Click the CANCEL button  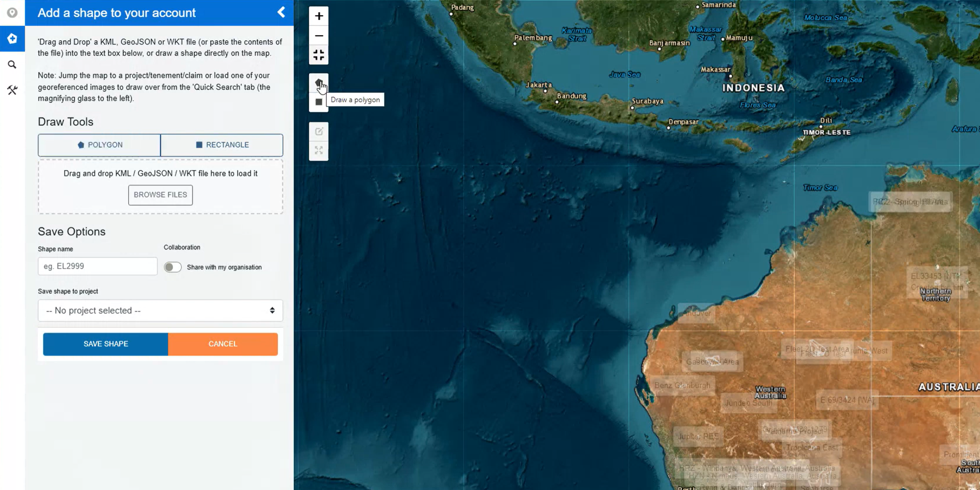coord(223,344)
